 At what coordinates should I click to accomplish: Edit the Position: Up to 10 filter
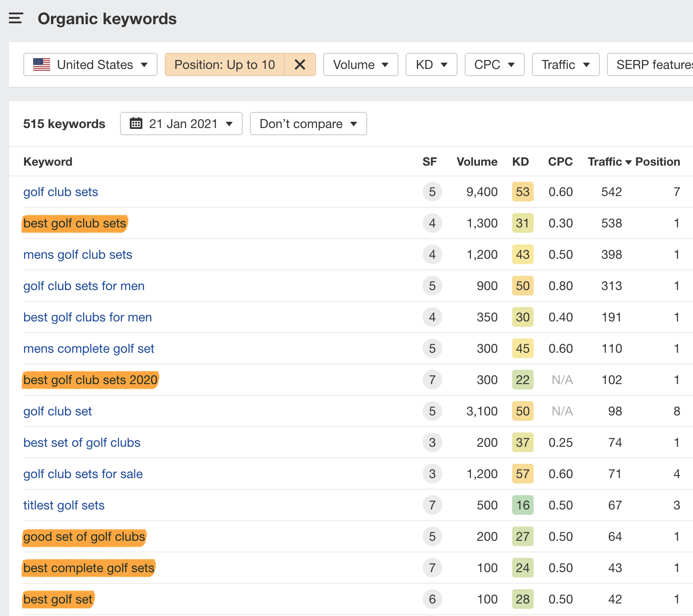[x=225, y=65]
